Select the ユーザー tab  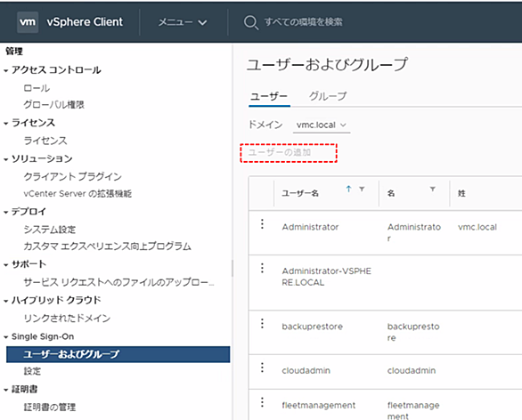(x=269, y=97)
